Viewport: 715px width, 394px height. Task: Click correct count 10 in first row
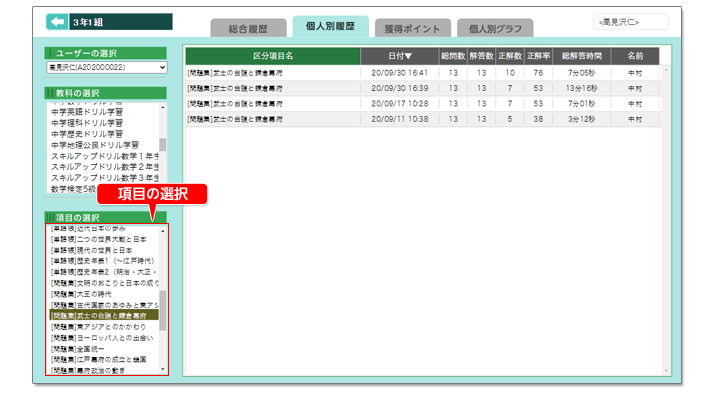click(x=510, y=73)
